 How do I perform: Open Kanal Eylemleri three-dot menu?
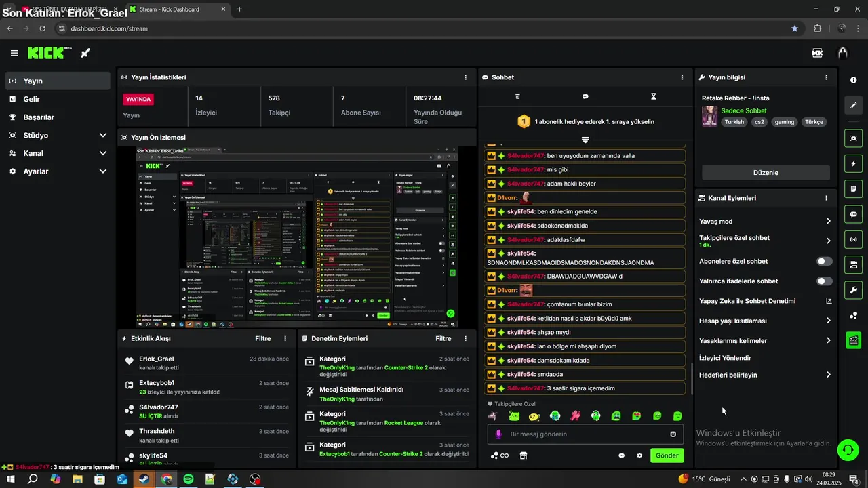point(826,198)
